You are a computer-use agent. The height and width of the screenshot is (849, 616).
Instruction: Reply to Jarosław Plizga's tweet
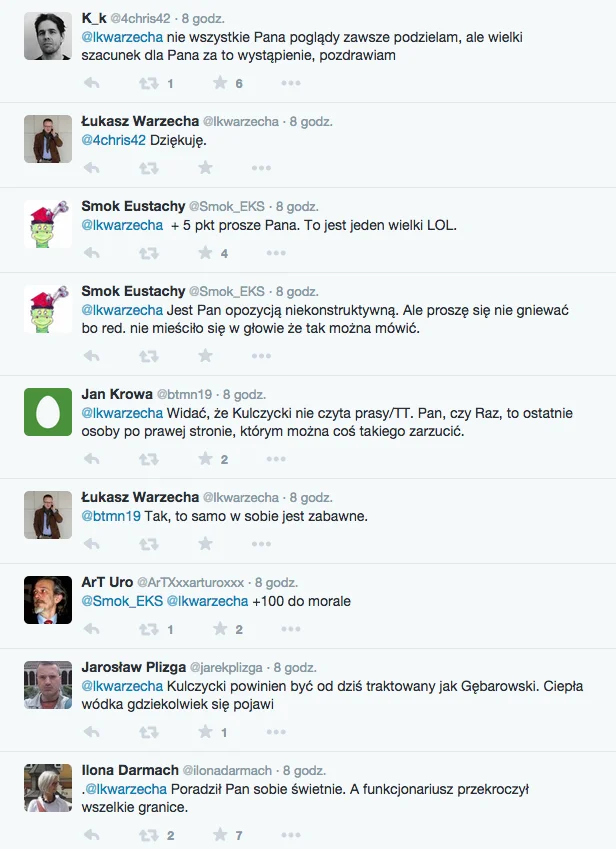[91, 732]
